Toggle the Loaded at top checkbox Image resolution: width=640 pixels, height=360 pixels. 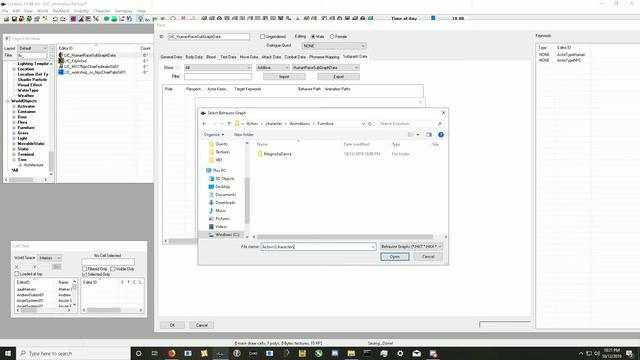pyautogui.click(x=17, y=274)
